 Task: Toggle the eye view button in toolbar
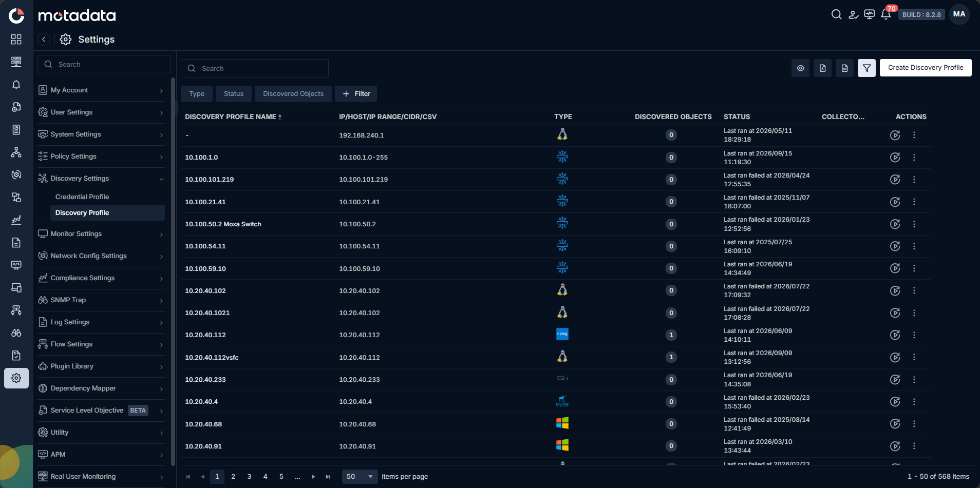tap(801, 68)
